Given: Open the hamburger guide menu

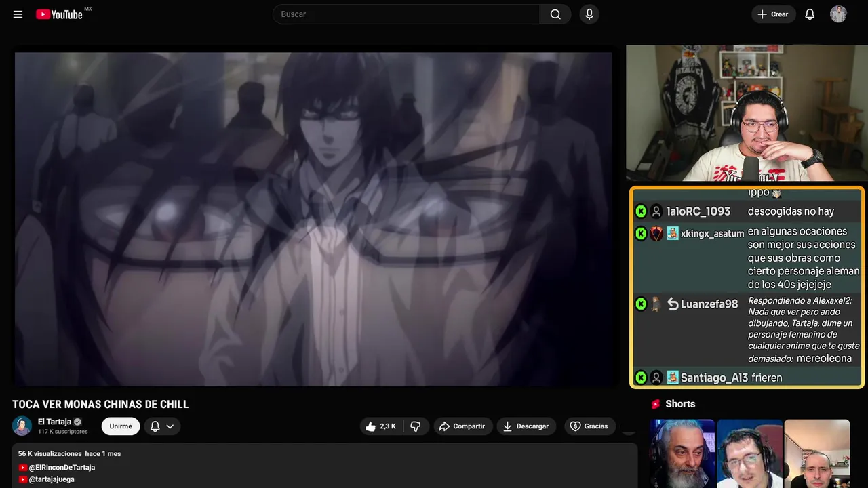Looking at the screenshot, I should coord(18,14).
